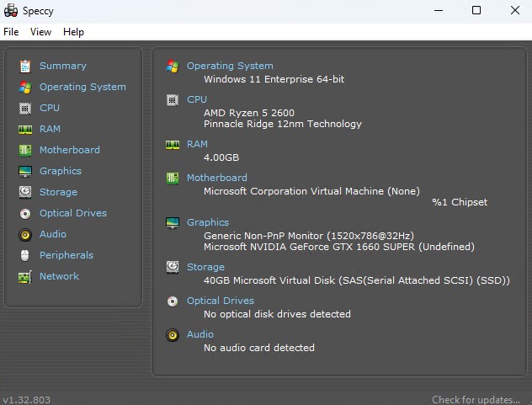Click the Graphics heading link in summary

click(208, 222)
